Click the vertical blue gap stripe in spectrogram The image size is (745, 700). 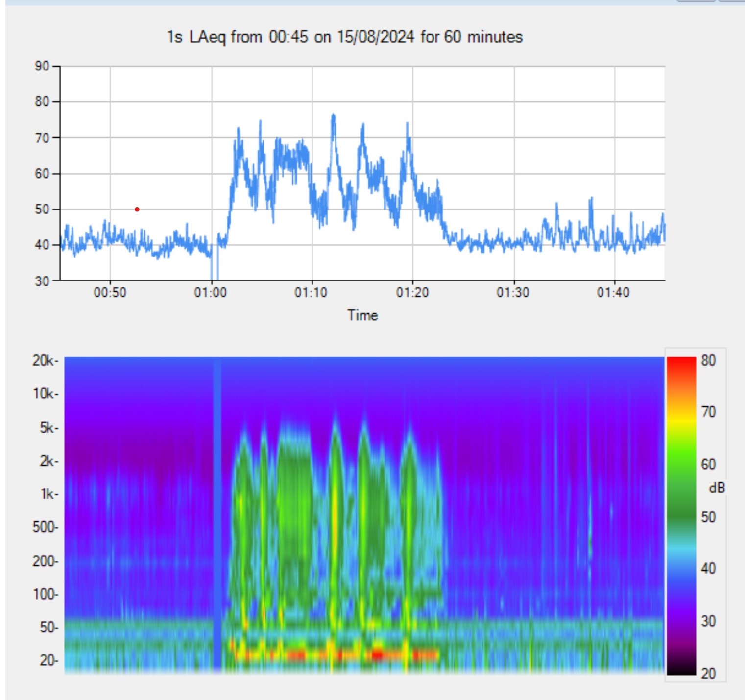click(217, 514)
